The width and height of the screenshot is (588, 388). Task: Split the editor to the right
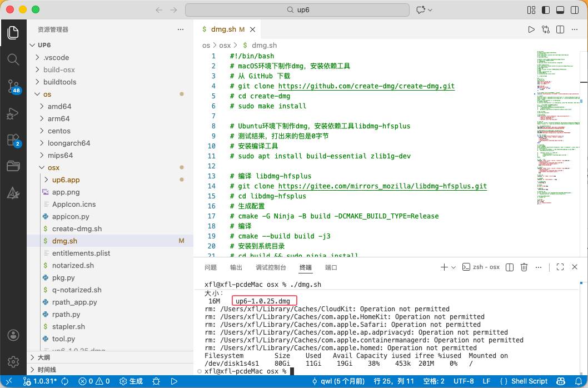click(561, 29)
